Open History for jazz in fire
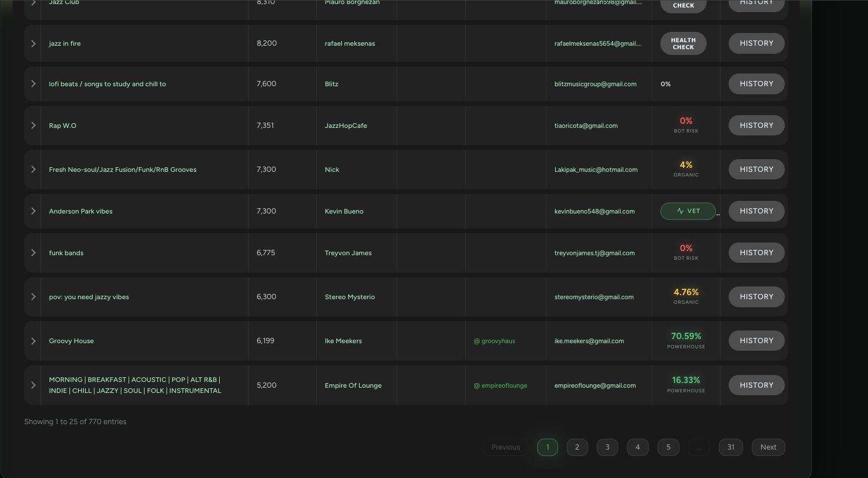868x478 pixels. tap(756, 43)
